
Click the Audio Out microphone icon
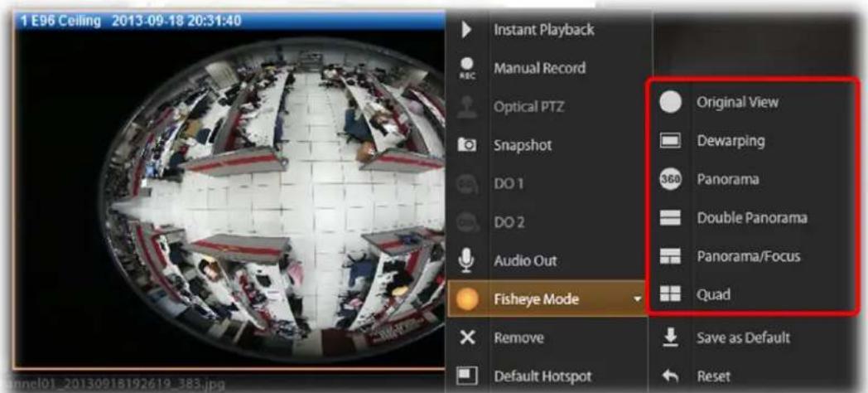coord(466,260)
